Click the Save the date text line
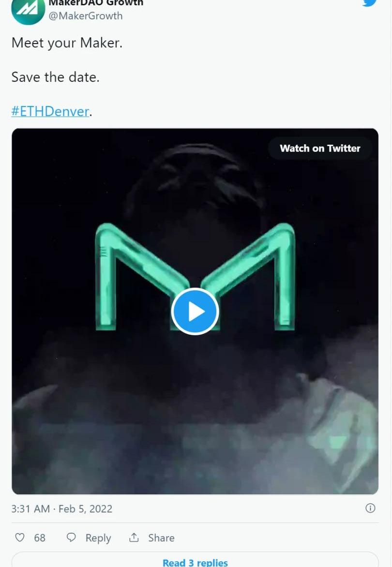The width and height of the screenshot is (392, 567). tap(55, 77)
